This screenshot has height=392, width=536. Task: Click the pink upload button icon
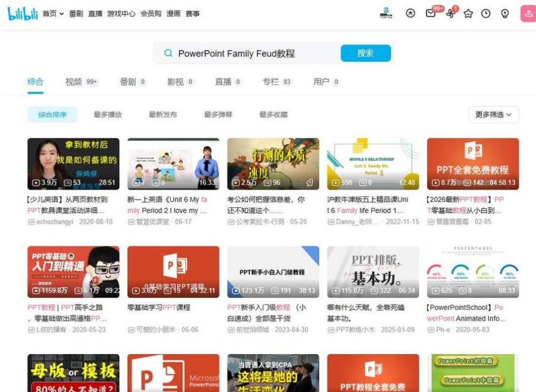pyautogui.click(x=528, y=13)
